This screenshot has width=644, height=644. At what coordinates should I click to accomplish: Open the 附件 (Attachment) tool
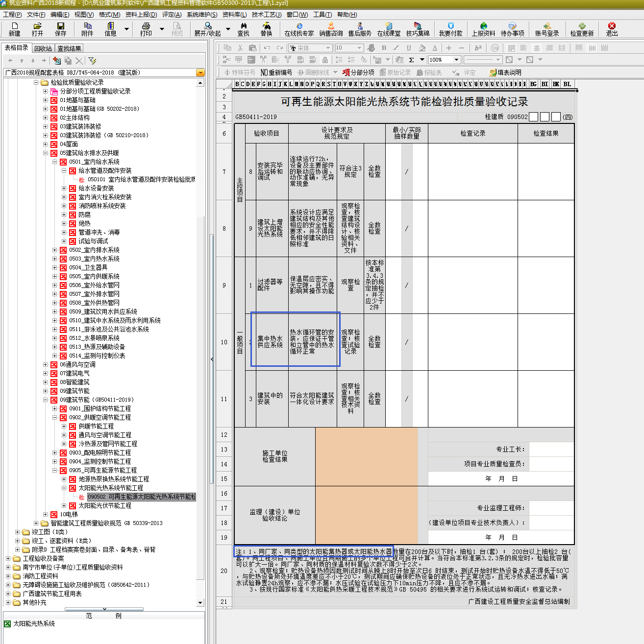tap(87, 29)
